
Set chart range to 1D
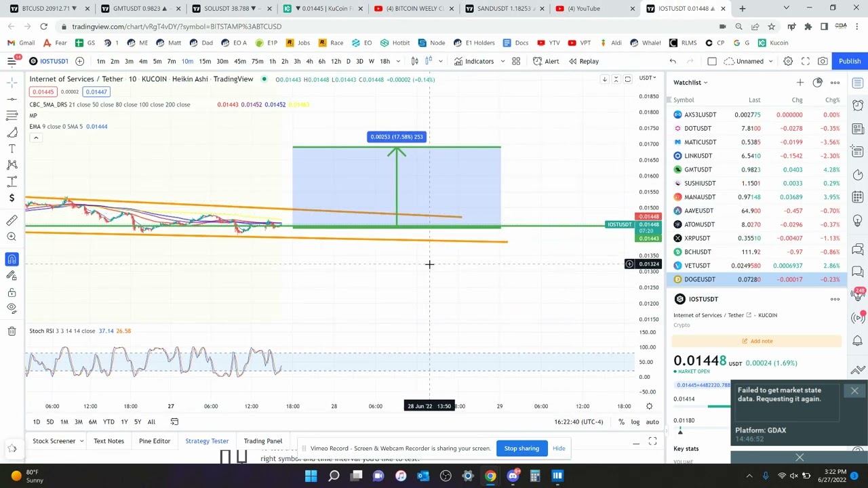click(x=36, y=422)
